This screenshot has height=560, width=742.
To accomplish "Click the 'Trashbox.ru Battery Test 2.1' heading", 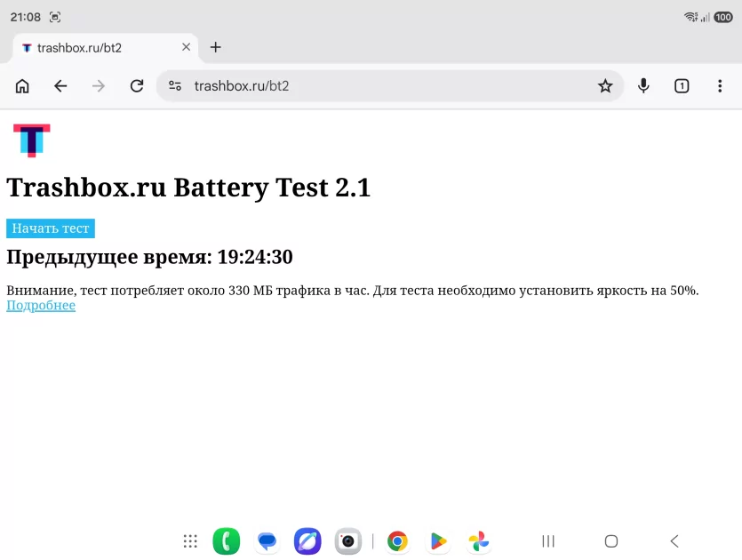I will (188, 188).
